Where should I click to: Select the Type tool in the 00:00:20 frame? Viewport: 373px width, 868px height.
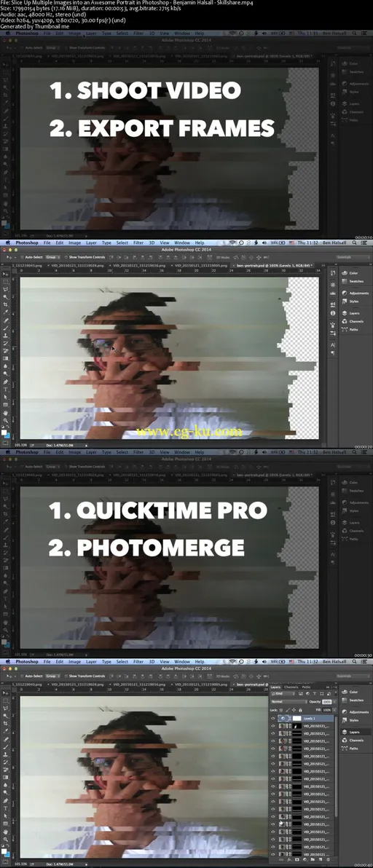pos(6,389)
